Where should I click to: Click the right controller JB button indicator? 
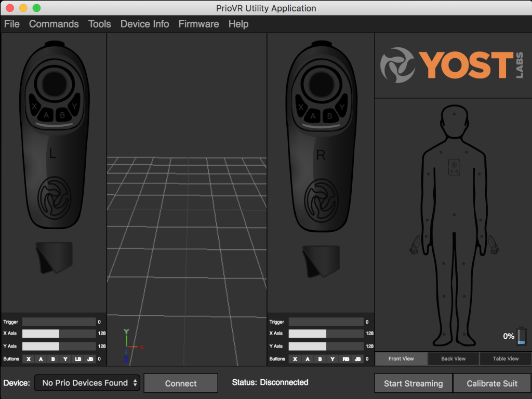click(357, 359)
